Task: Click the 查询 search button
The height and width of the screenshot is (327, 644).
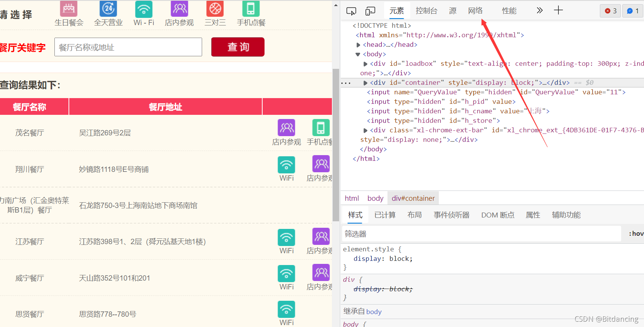Action: pos(238,47)
